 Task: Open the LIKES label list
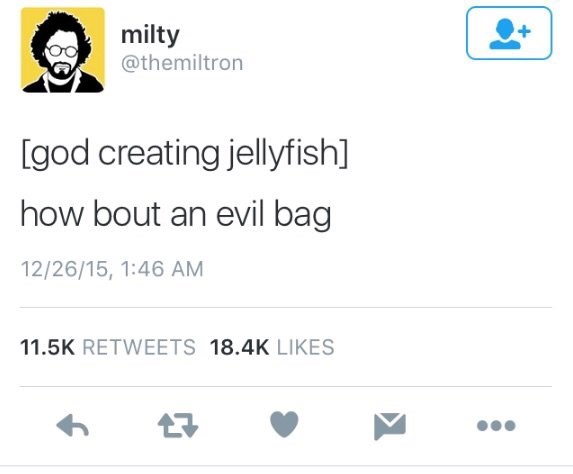click(306, 347)
